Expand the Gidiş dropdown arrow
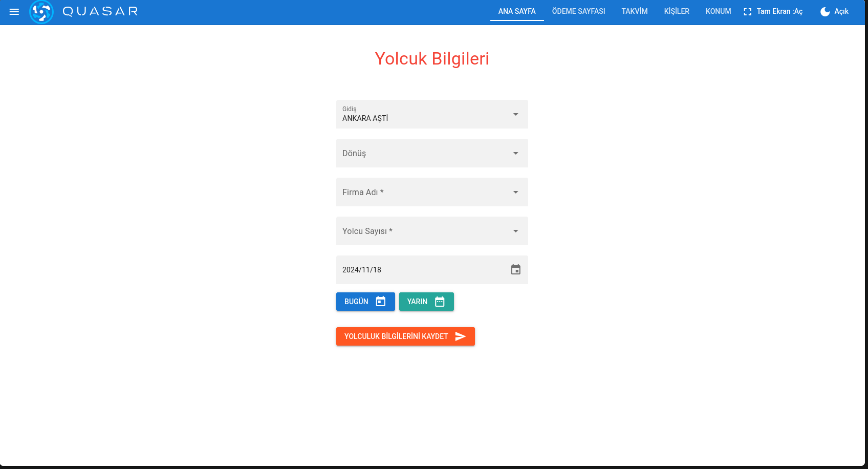This screenshot has width=868, height=469. point(516,114)
